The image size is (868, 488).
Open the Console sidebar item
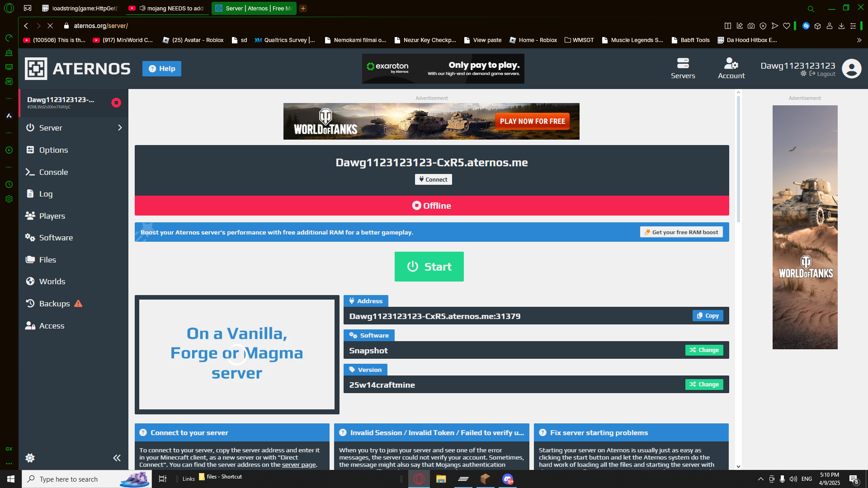click(x=74, y=172)
